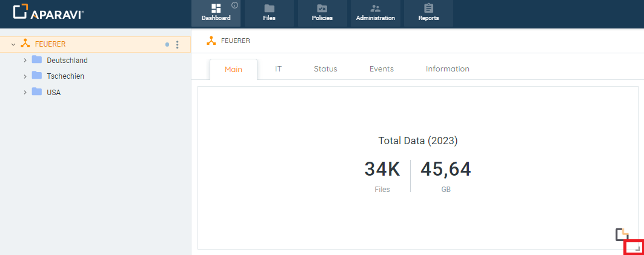Go to the Policies section
The height and width of the screenshot is (255, 644).
tap(322, 13)
